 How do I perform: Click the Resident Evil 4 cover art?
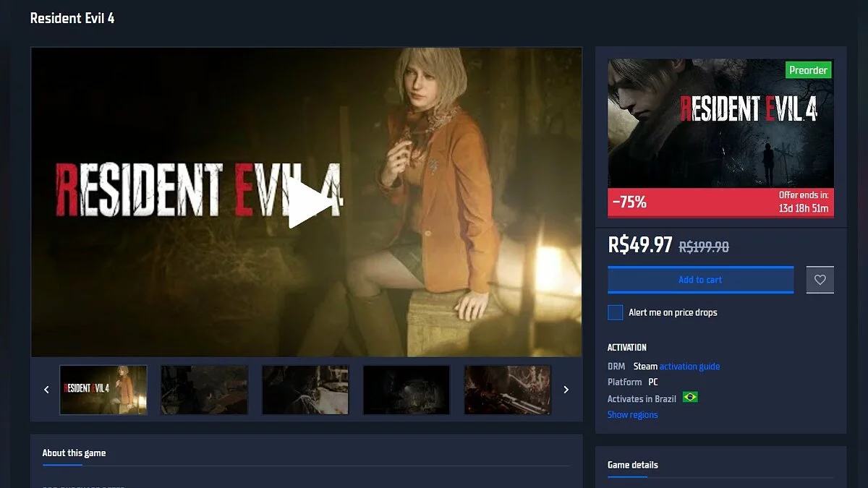[720, 124]
